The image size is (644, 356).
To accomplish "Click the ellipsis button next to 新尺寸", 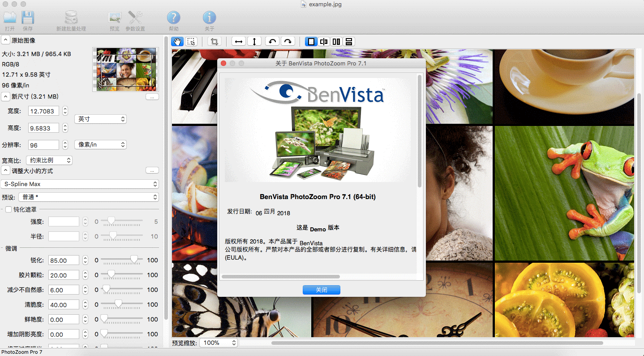I will click(152, 96).
